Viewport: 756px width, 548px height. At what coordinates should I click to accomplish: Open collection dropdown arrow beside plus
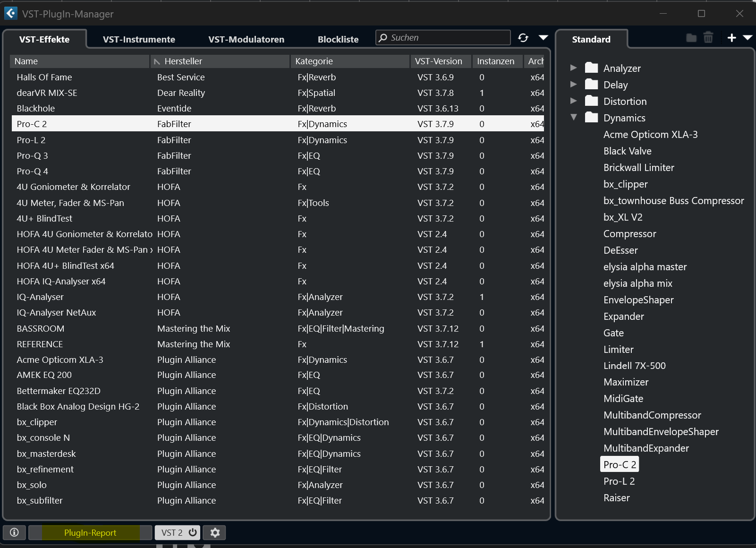tap(748, 38)
